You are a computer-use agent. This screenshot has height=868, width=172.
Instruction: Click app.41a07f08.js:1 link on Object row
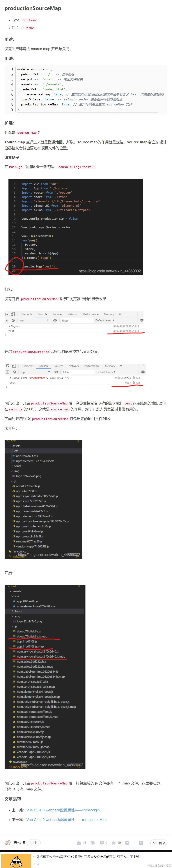pos(126,326)
